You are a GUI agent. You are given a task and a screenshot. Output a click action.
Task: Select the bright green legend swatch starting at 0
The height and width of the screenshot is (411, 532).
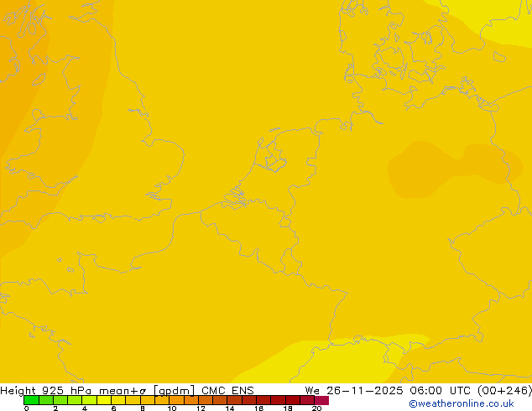31,400
